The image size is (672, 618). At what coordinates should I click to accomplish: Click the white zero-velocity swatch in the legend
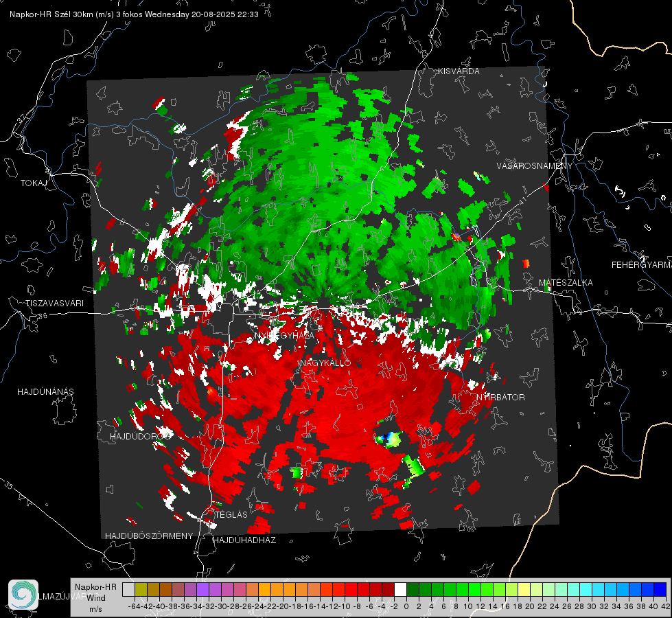point(400,590)
